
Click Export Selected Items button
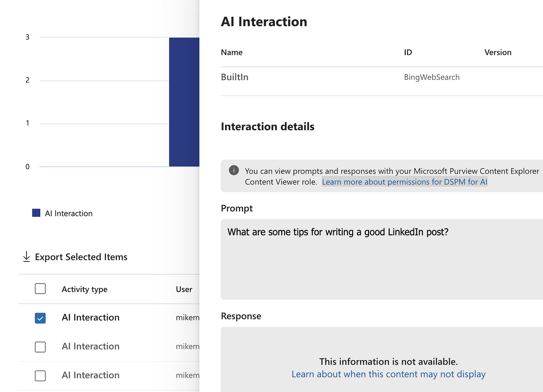[x=81, y=257]
